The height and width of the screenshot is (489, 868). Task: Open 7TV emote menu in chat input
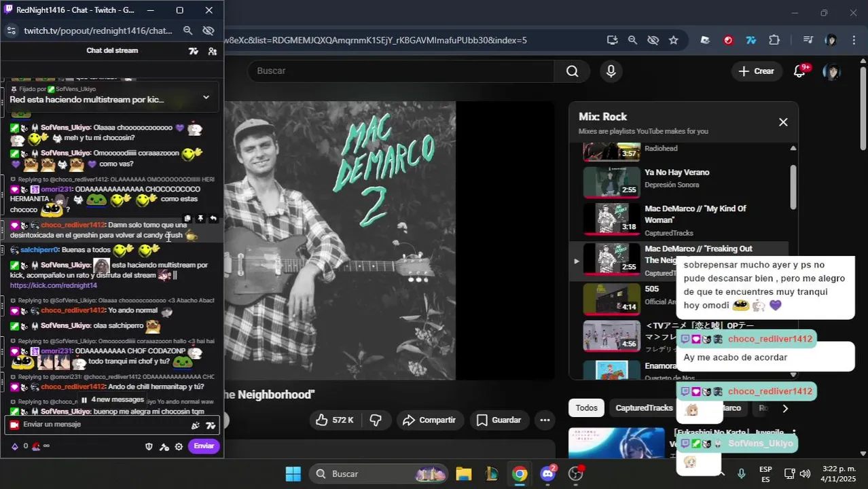pos(211,425)
